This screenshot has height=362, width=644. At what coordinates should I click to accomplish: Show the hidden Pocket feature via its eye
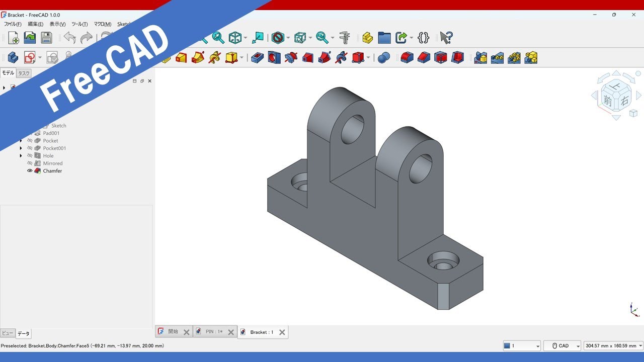[x=30, y=141]
